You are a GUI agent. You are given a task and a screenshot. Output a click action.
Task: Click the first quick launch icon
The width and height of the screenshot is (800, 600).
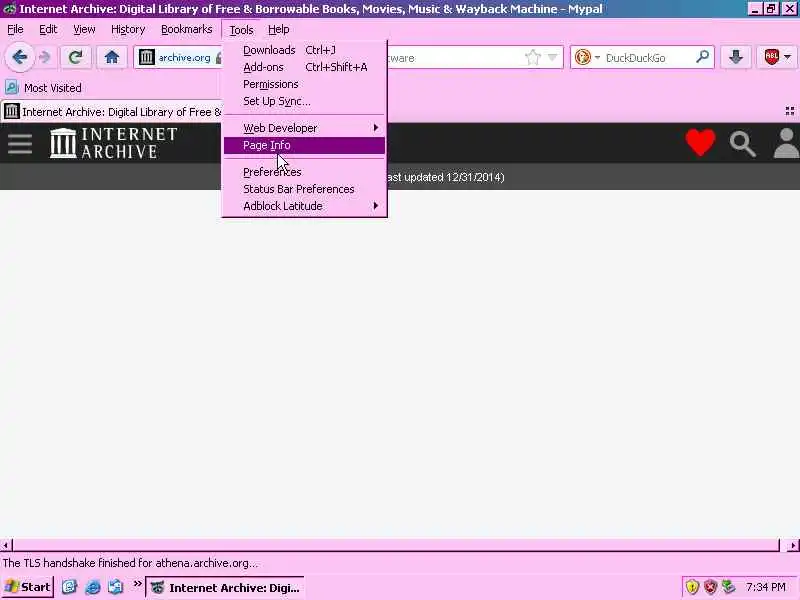[x=69, y=587]
